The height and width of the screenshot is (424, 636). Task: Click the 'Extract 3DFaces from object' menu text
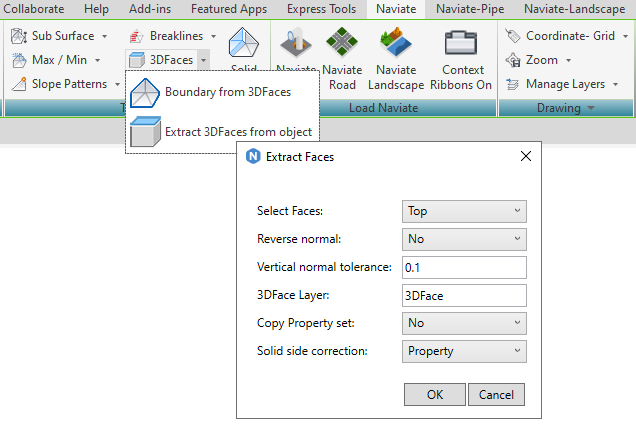(238, 132)
